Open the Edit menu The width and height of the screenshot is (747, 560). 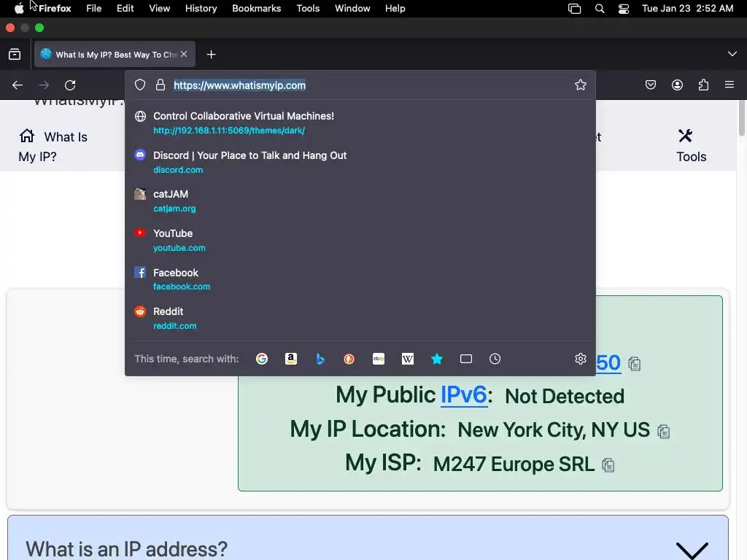point(125,9)
